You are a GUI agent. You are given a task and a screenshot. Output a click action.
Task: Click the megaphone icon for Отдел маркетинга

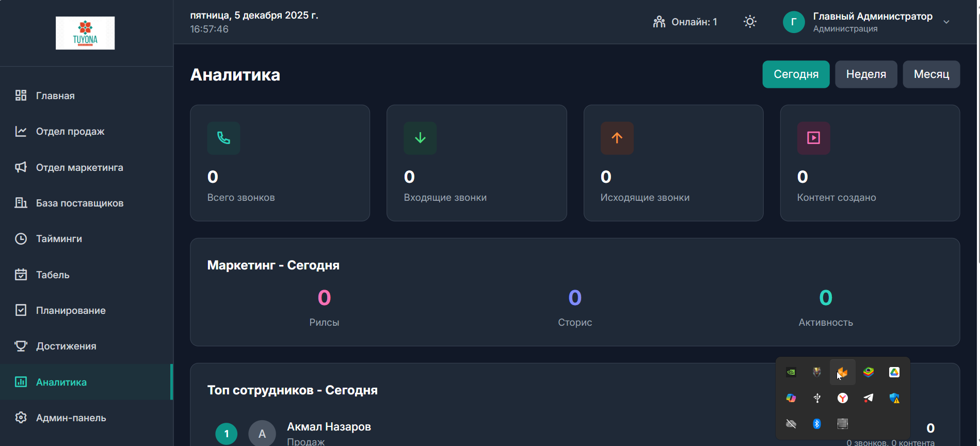21,167
